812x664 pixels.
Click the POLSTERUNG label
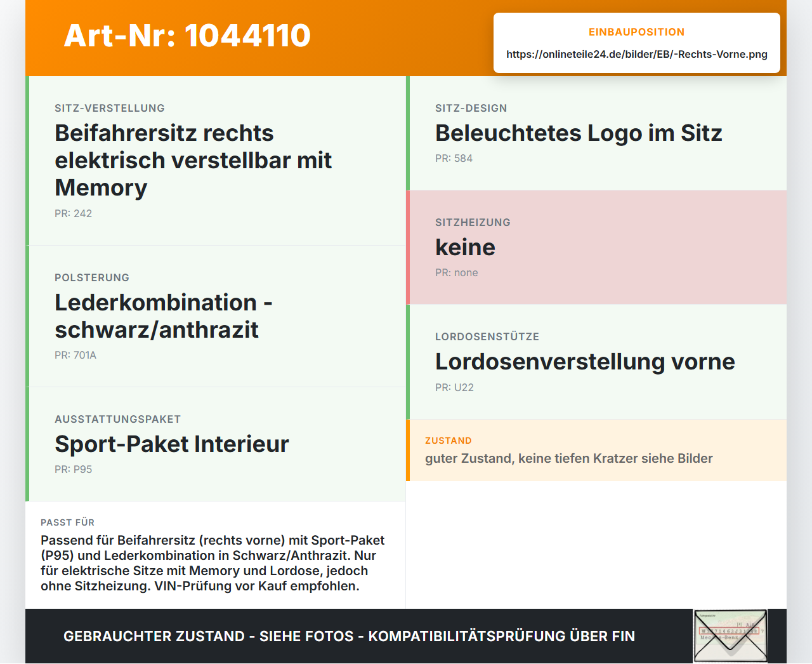92,278
